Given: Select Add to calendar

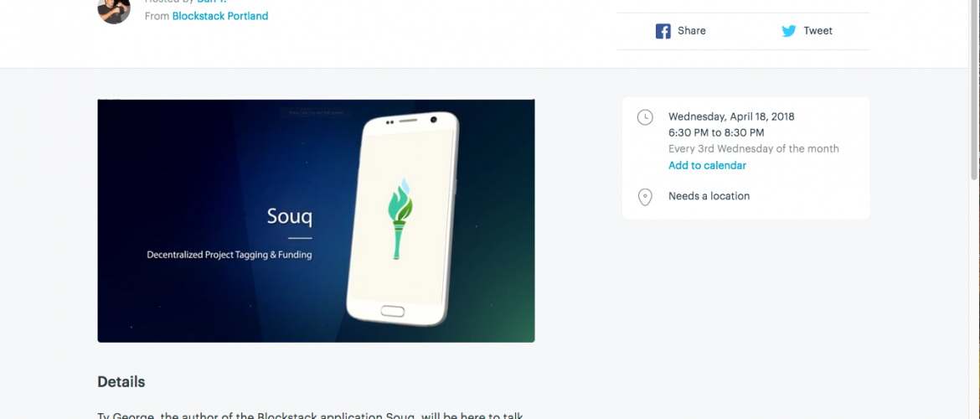Looking at the screenshot, I should click(x=707, y=166).
